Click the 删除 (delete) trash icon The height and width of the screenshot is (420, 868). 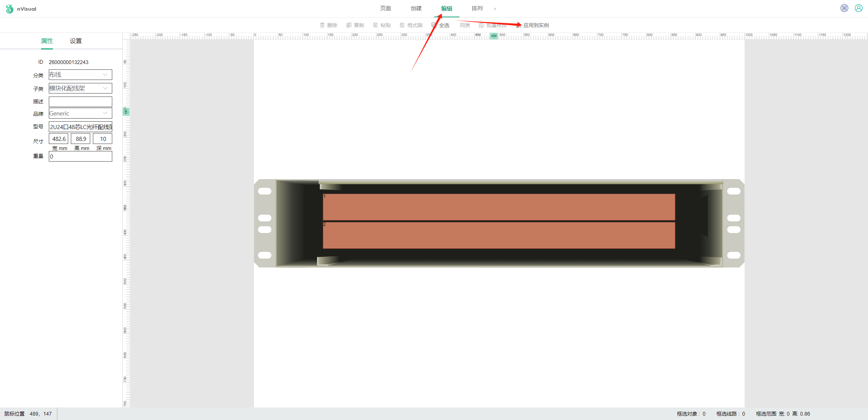[x=322, y=25]
